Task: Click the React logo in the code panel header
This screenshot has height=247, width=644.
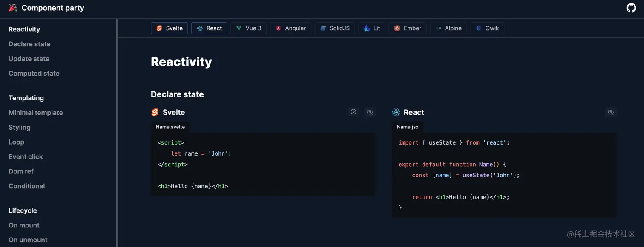Action: [396, 112]
